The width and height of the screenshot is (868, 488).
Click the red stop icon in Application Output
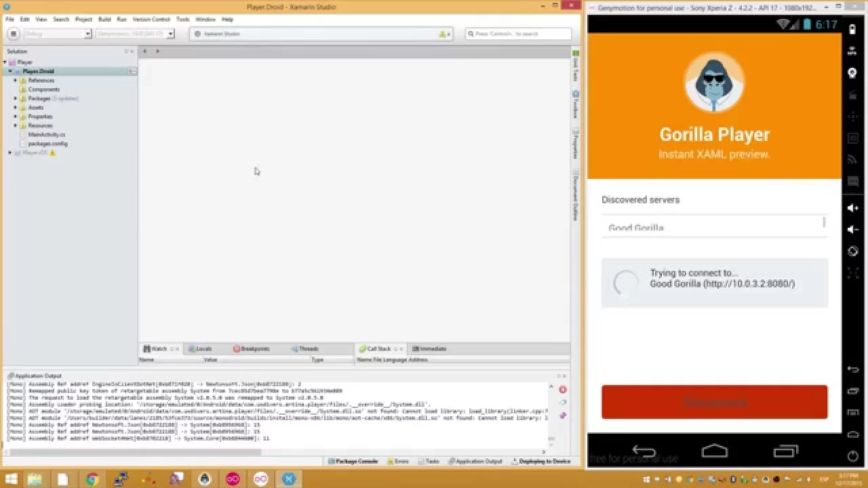coord(562,390)
